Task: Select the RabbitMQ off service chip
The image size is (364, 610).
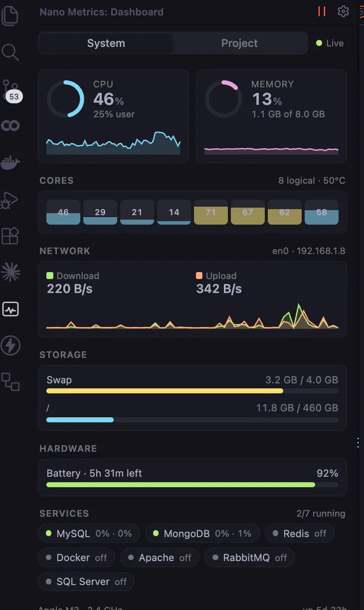Action: 250,558
